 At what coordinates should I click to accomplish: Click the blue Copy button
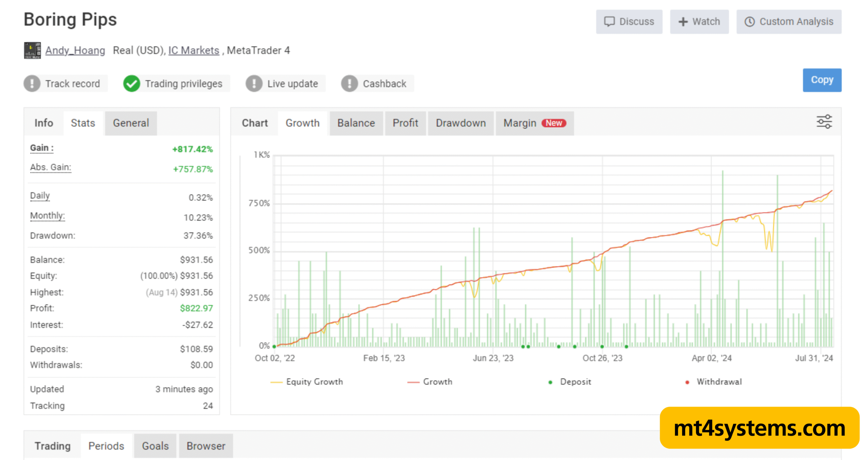(x=822, y=80)
